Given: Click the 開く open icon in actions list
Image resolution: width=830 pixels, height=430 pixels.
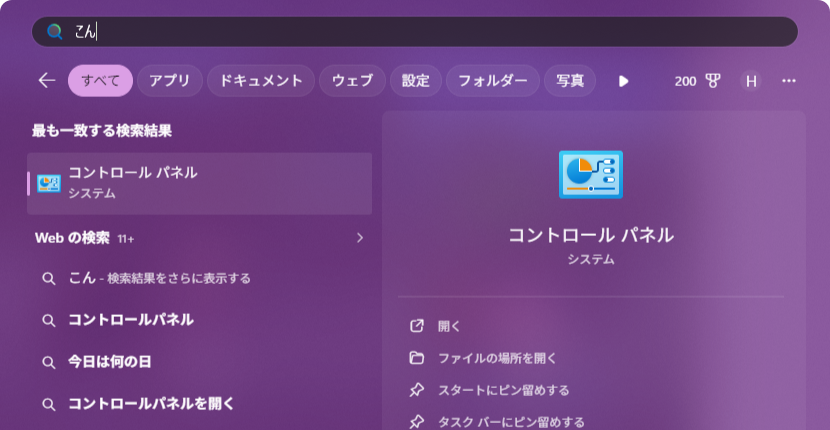Looking at the screenshot, I should 417,326.
